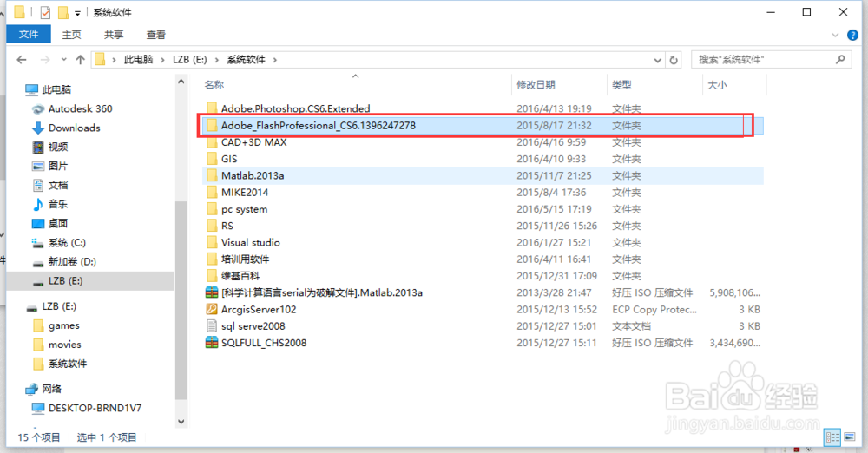Select the Matlab.2013a ISO archive icon
Viewport: 868px width, 453px height.
pyautogui.click(x=212, y=292)
